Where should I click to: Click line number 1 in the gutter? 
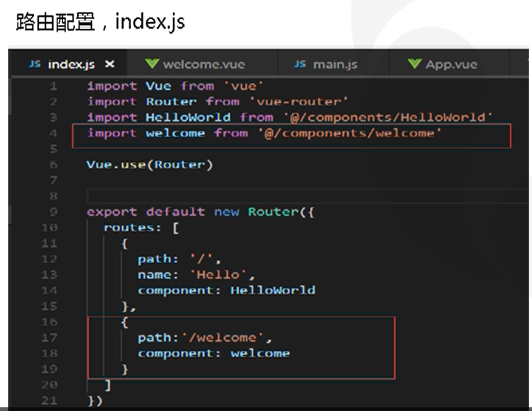pyautogui.click(x=53, y=86)
